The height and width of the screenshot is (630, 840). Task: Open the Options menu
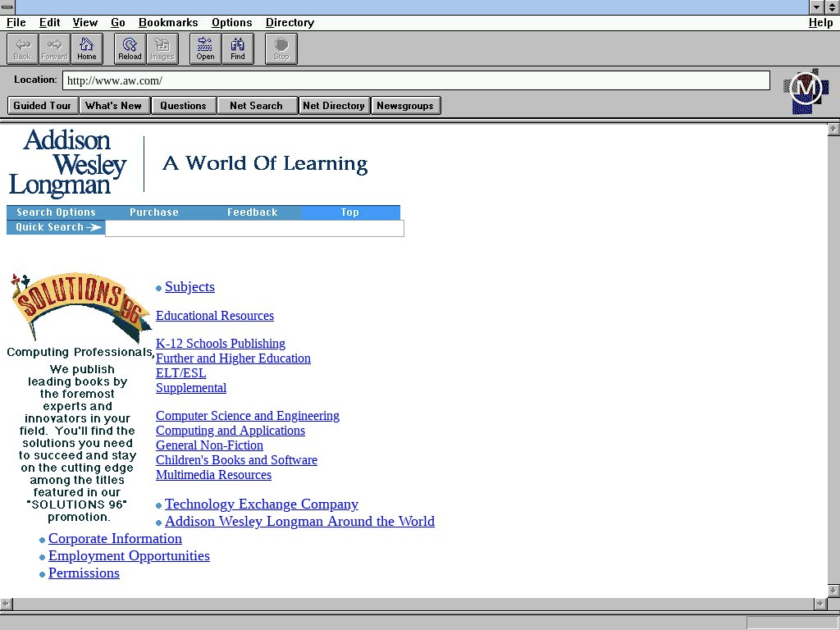[x=231, y=22]
